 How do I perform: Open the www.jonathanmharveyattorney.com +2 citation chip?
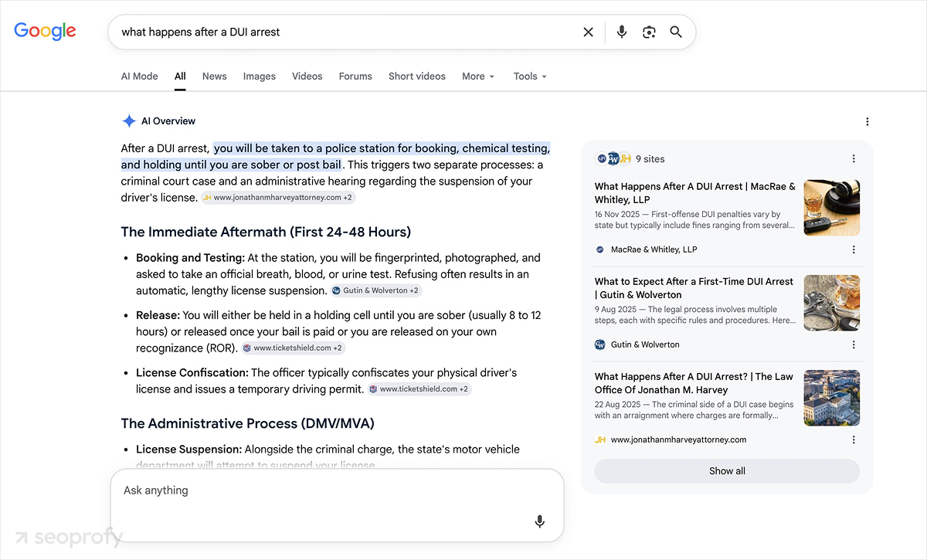(x=278, y=198)
